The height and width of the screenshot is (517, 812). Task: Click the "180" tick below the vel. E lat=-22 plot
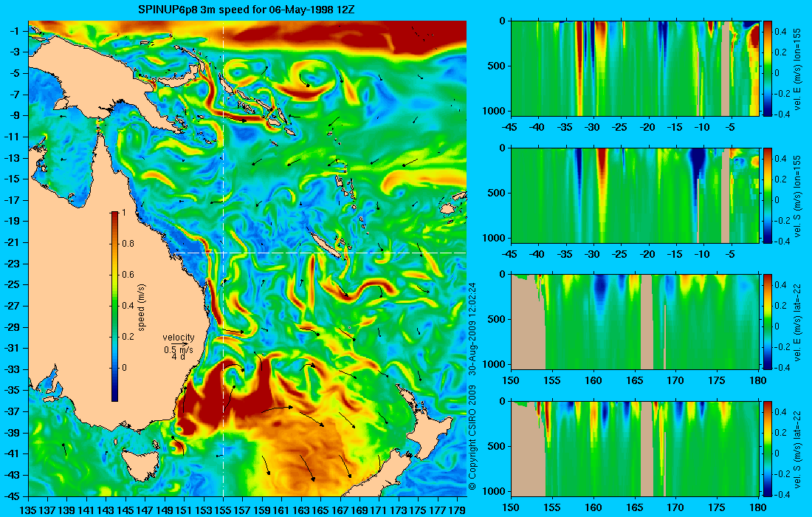pos(758,381)
